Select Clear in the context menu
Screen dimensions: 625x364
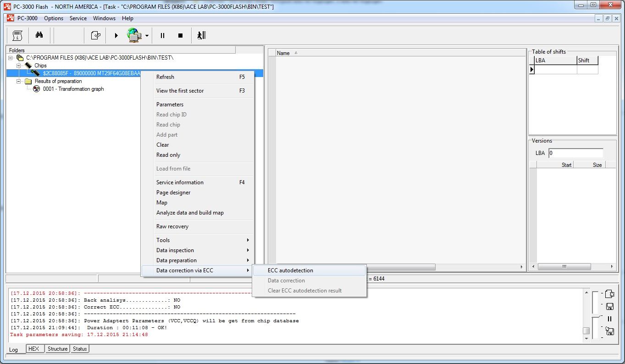[198, 145]
